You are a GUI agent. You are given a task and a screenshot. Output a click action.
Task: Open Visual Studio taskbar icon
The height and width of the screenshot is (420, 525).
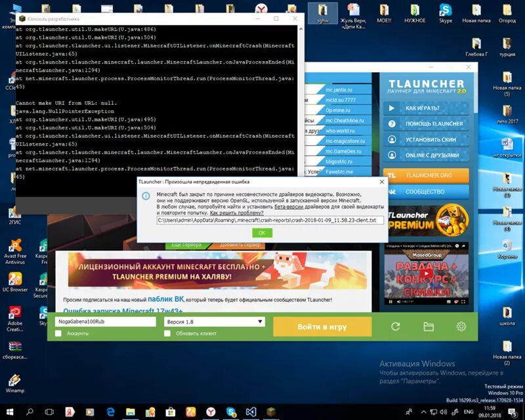(251, 411)
